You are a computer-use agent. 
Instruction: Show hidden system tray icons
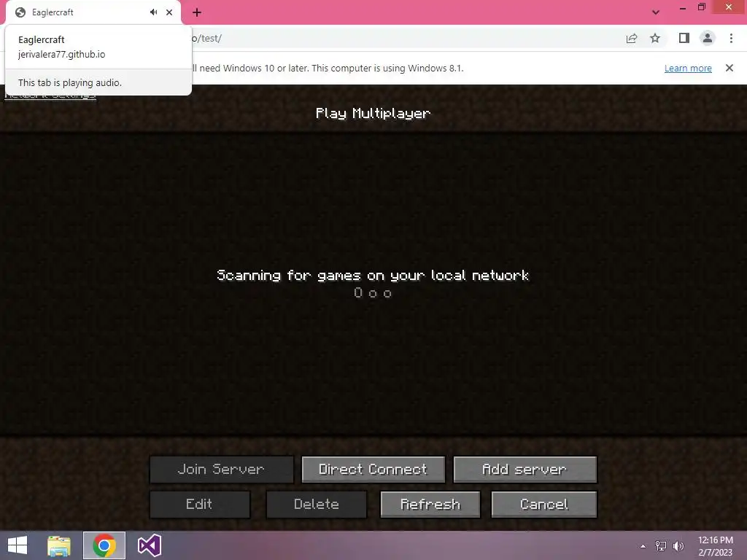643,546
